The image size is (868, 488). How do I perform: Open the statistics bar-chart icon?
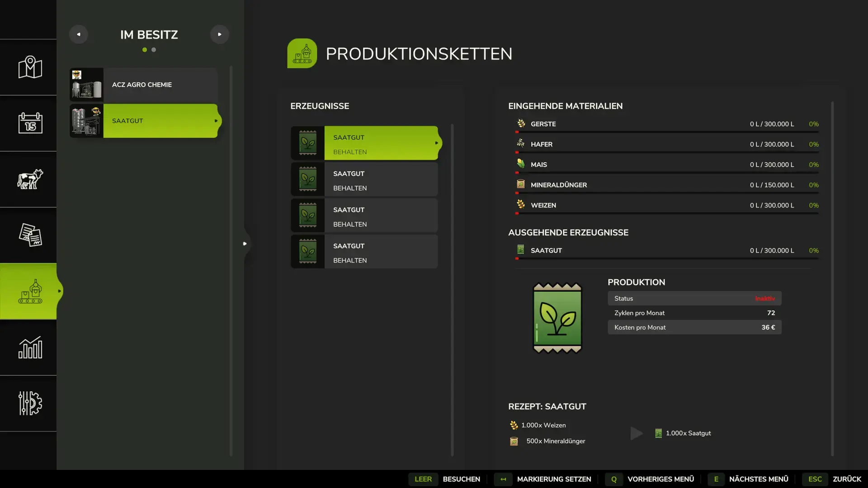30,347
